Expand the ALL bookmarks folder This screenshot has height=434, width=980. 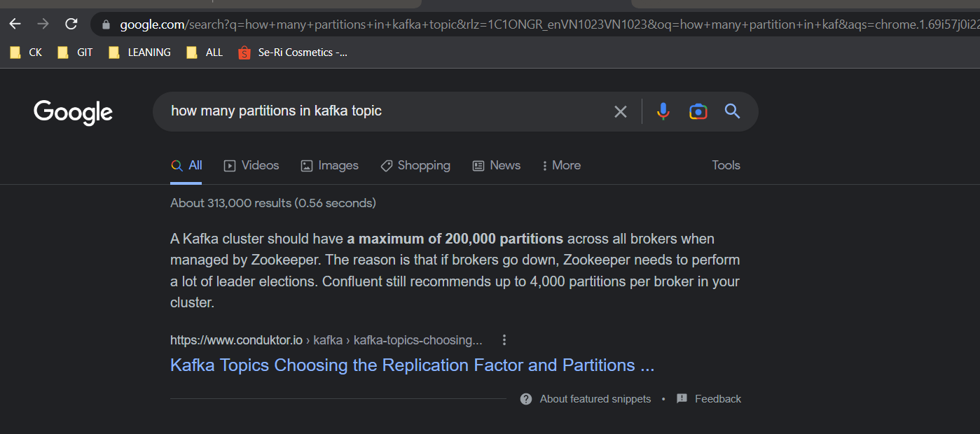(x=205, y=52)
